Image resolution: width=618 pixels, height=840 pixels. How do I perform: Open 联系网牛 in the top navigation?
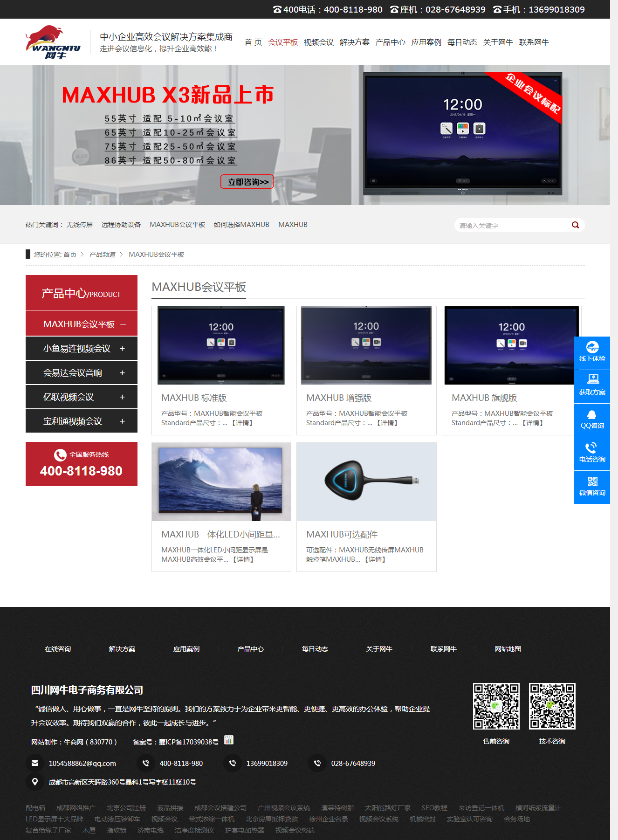pyautogui.click(x=534, y=42)
